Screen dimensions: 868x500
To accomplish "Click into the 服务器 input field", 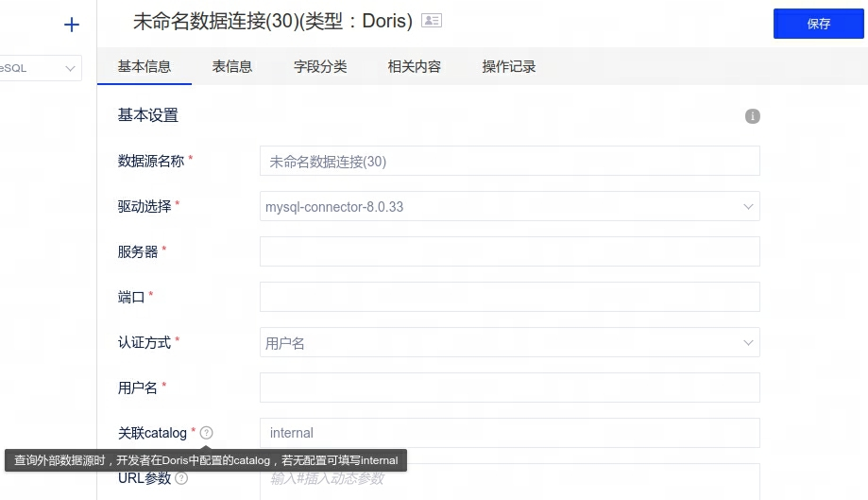I will pyautogui.click(x=509, y=251).
